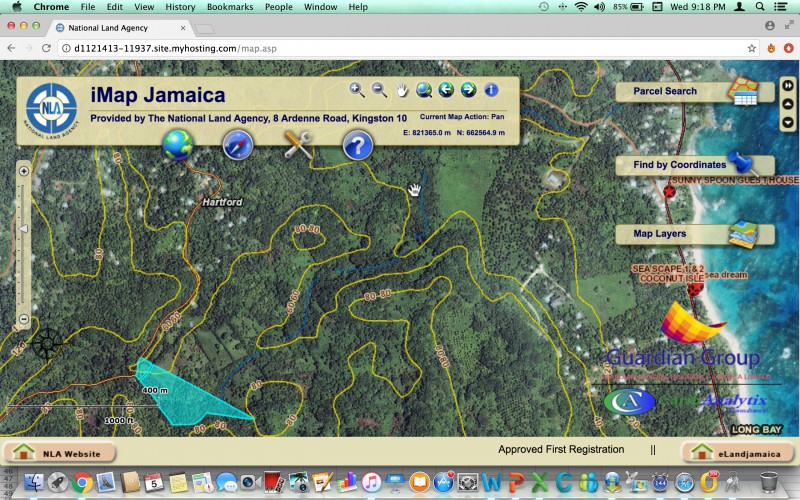Click the full extent globe magnifier icon
The height and width of the screenshot is (500, 800).
point(424,90)
